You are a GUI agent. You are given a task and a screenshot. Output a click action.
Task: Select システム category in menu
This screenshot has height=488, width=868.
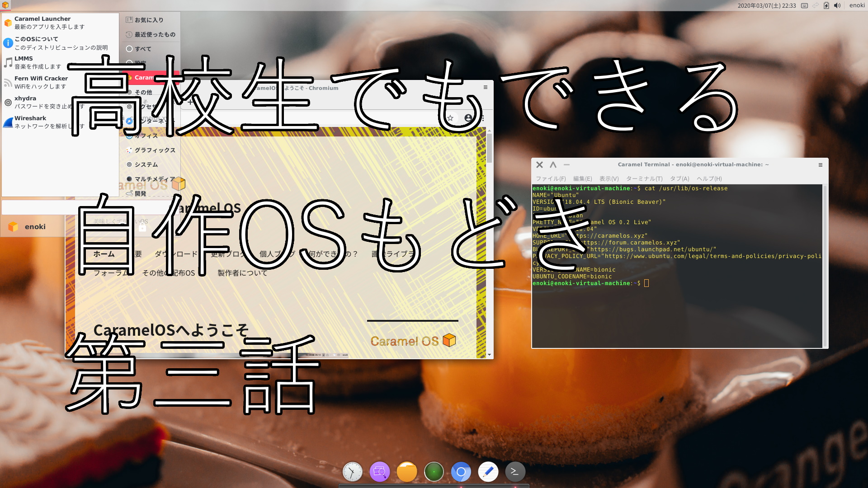click(151, 164)
